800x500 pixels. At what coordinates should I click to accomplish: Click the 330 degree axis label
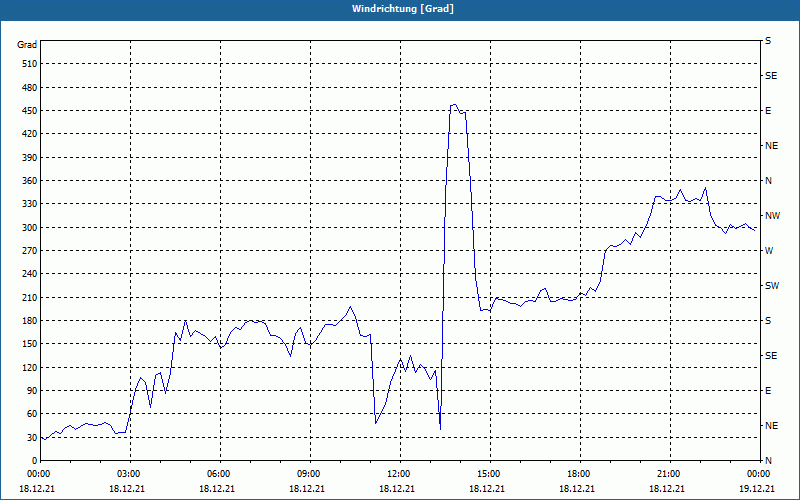point(30,204)
